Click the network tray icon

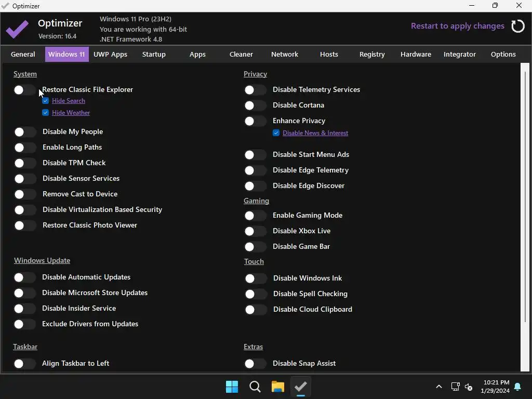(455, 387)
